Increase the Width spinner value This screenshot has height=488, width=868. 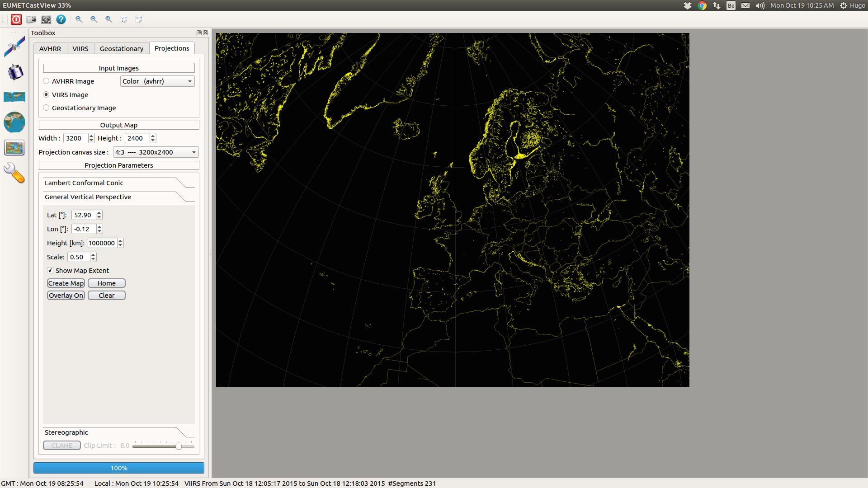point(91,136)
